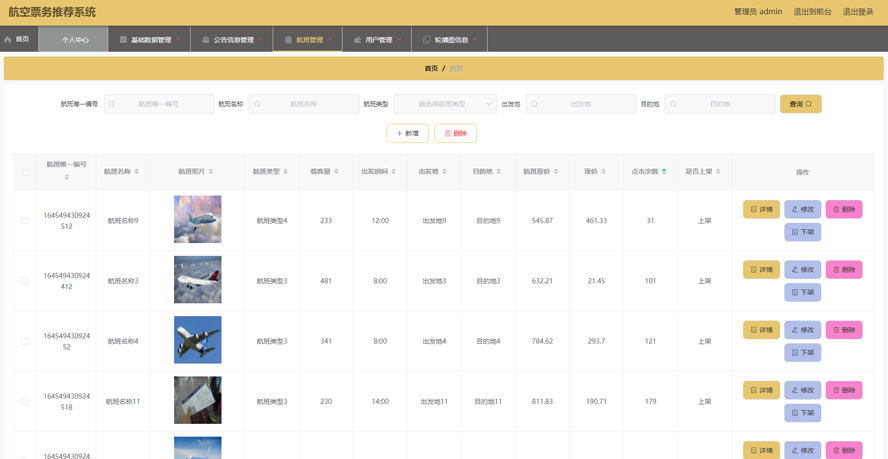The image size is (888, 459).
Task: Sort table by 点击次数 column
Action: coord(664,172)
